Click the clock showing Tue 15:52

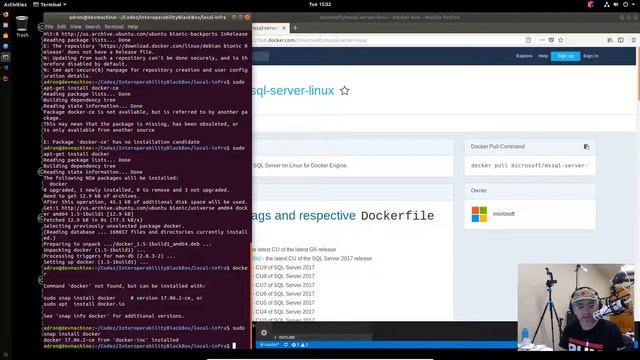(x=320, y=4)
